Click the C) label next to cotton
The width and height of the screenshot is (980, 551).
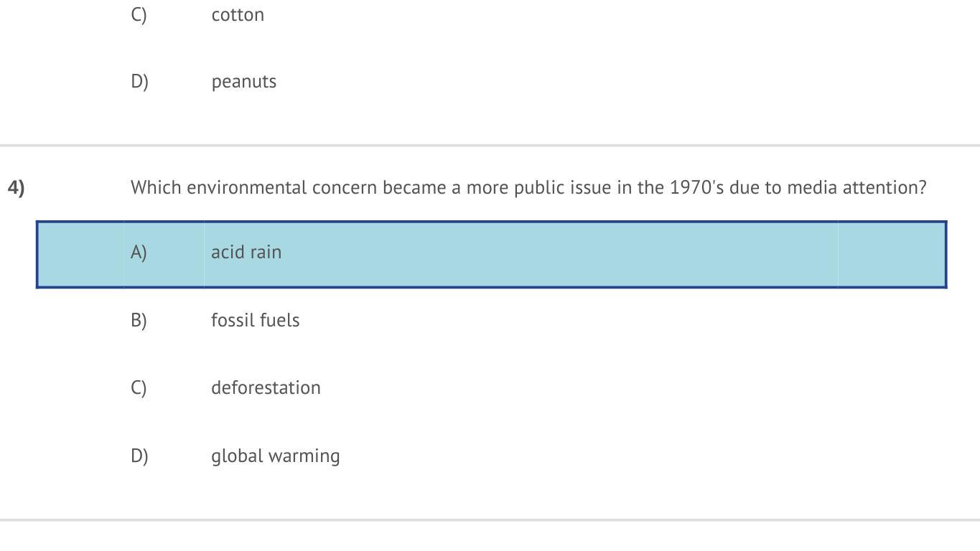(x=139, y=15)
